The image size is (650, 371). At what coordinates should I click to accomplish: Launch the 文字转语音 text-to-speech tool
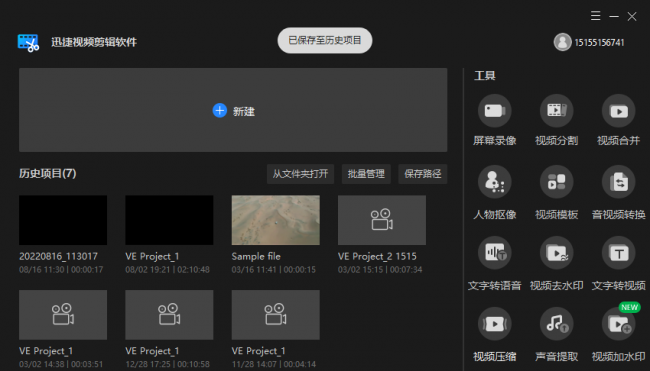click(494, 252)
